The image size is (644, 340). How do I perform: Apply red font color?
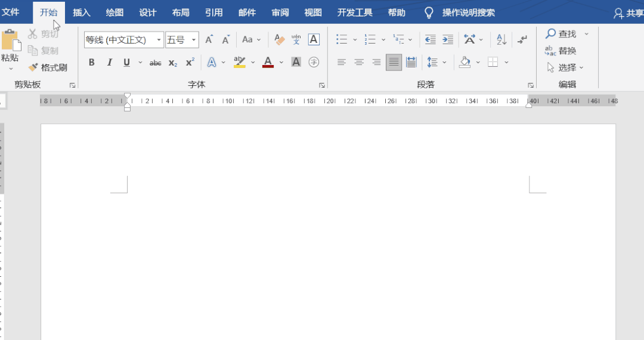(x=268, y=62)
